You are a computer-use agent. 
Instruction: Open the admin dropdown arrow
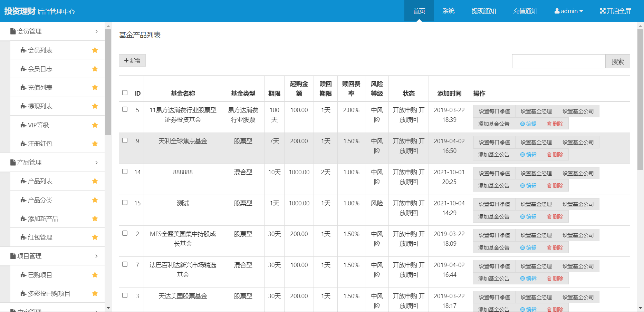(x=581, y=11)
